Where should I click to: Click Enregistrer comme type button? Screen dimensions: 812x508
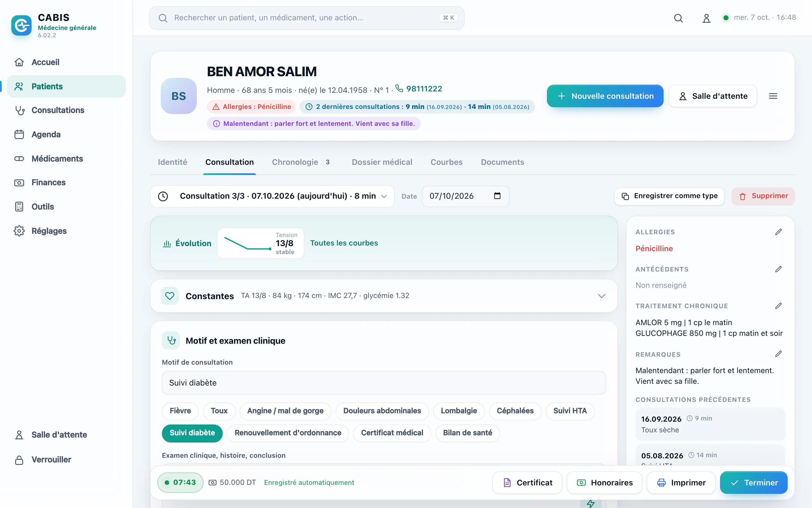(669, 196)
